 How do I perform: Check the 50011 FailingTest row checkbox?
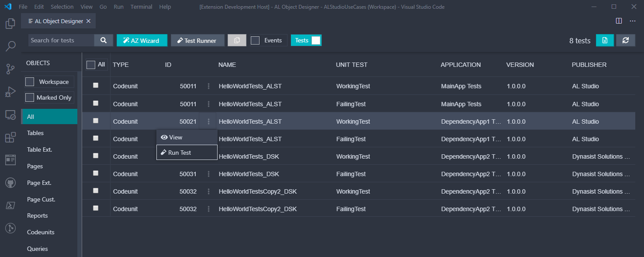pos(96,103)
